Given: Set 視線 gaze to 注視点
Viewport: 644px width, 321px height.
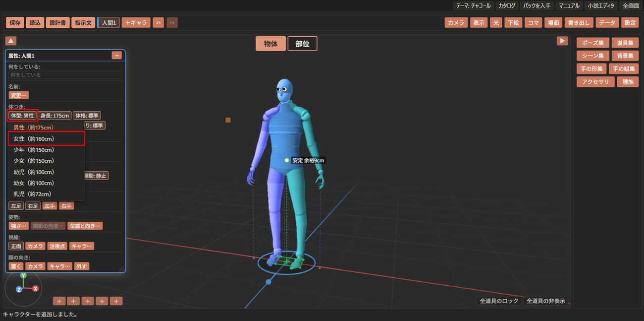Looking at the screenshot, I should 57,246.
